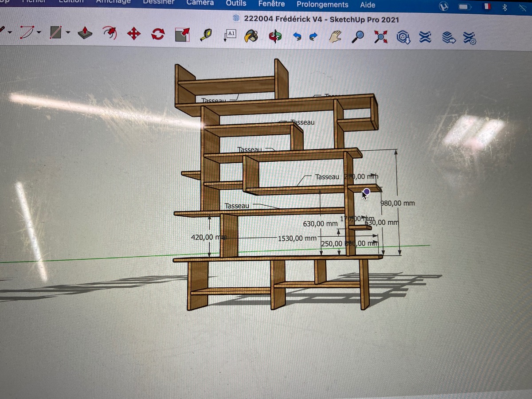Activate the Orbit camera tool
The height and width of the screenshot is (399, 532).
pos(275,36)
